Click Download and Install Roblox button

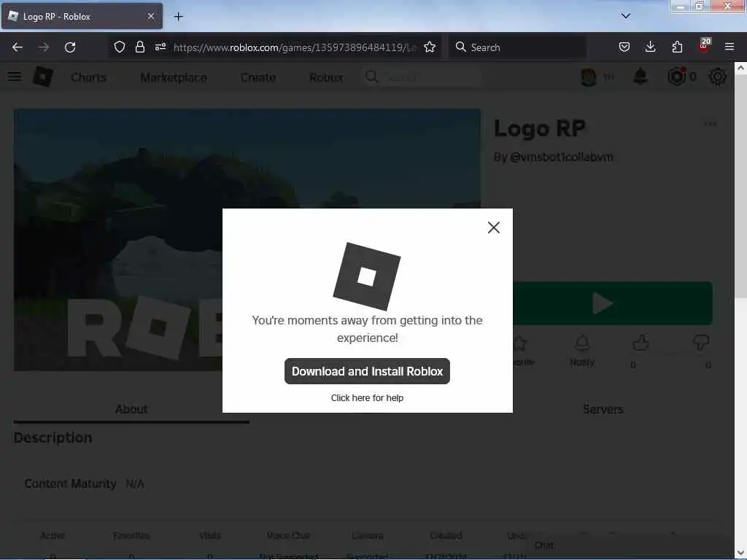pyautogui.click(x=367, y=371)
